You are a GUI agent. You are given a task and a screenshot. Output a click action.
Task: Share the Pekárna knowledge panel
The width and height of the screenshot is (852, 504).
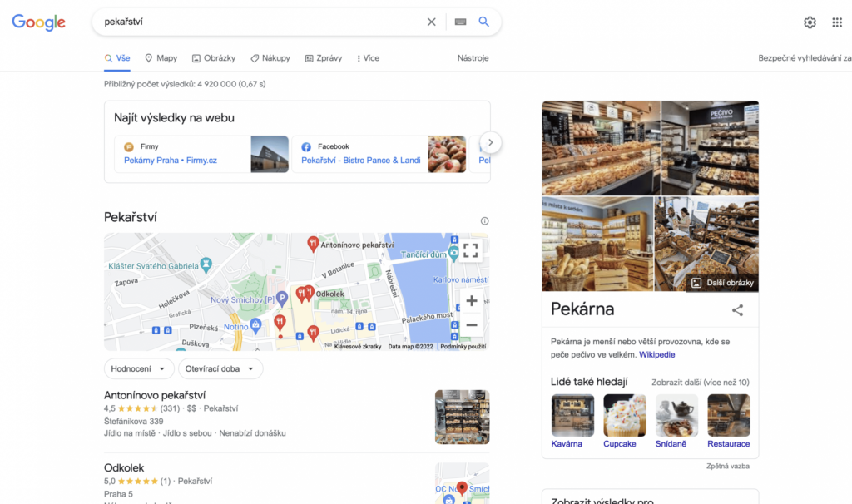[x=737, y=310]
